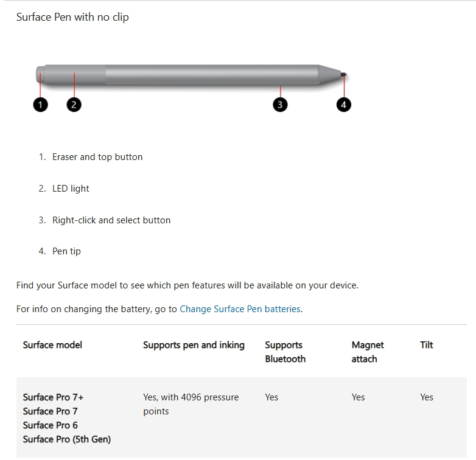Click the number 4 callout marker
The image size is (476, 460).
pyautogui.click(x=344, y=105)
